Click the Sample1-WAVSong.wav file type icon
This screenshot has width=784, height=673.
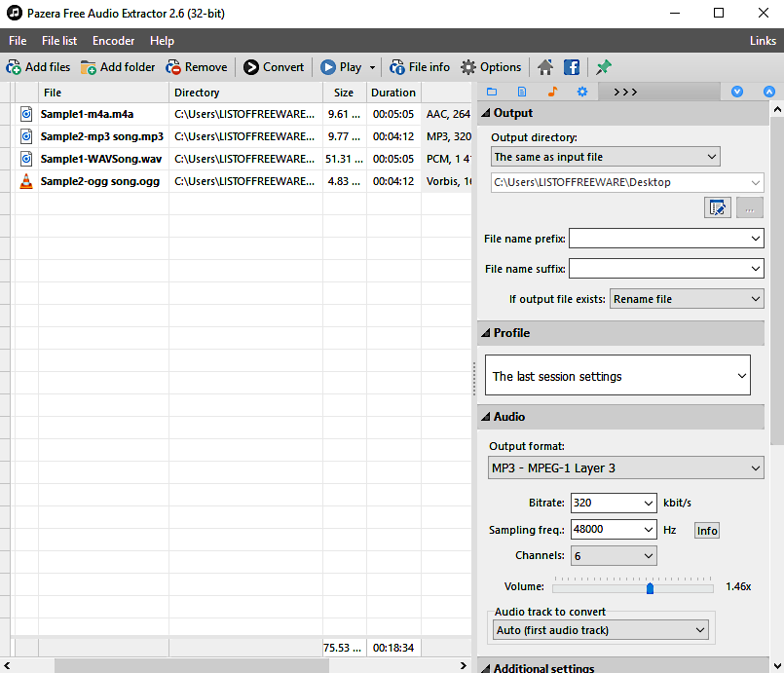coord(26,159)
